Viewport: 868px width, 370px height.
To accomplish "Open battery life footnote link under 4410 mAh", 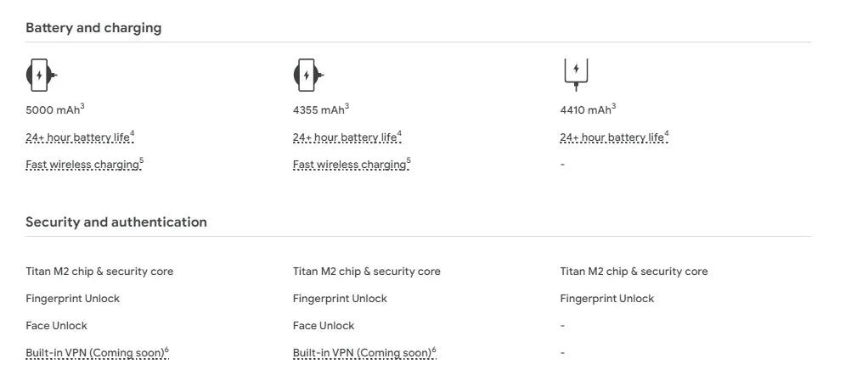I will 612,137.
